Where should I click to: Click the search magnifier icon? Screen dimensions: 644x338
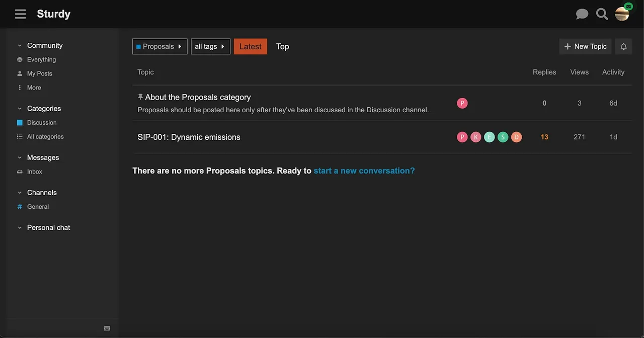[x=602, y=14]
